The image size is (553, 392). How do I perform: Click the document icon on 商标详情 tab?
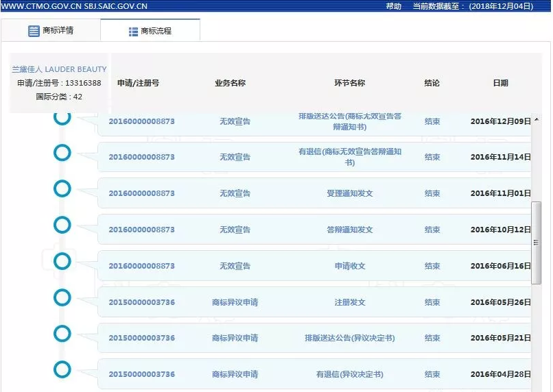pos(34,31)
